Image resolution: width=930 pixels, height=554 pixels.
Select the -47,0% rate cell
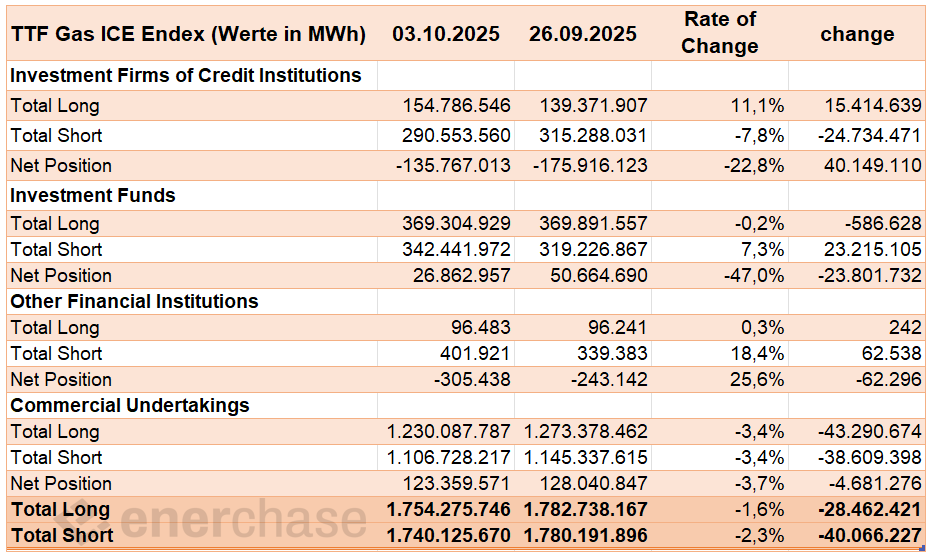754,276
